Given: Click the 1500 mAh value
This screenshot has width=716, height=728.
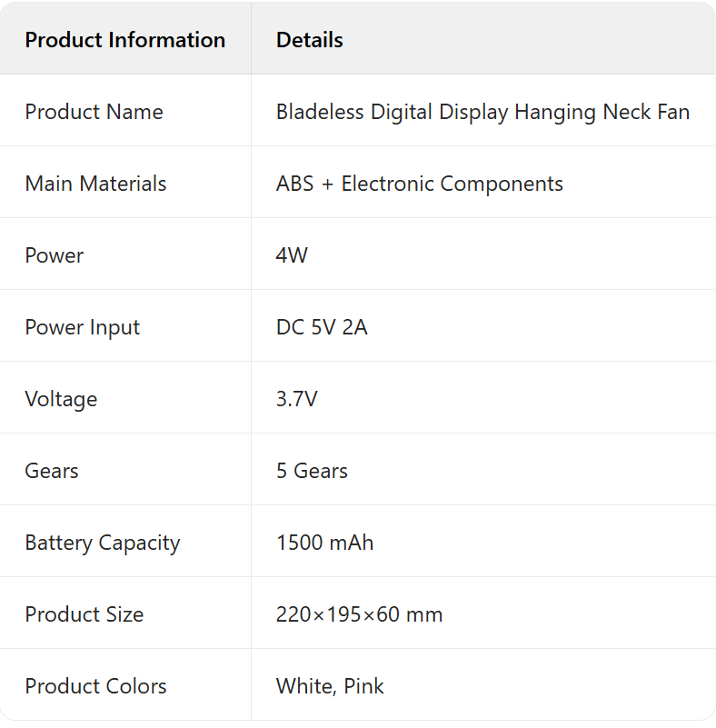Looking at the screenshot, I should (x=324, y=543).
